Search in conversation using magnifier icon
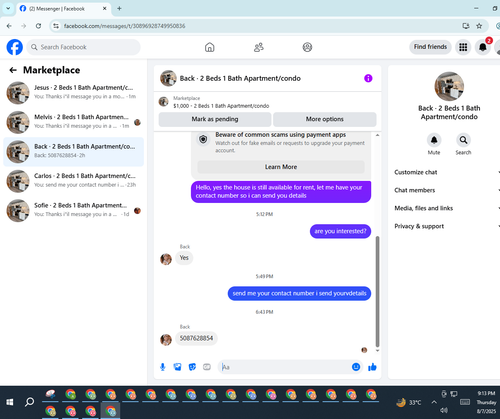The width and height of the screenshot is (500, 419). [463, 140]
